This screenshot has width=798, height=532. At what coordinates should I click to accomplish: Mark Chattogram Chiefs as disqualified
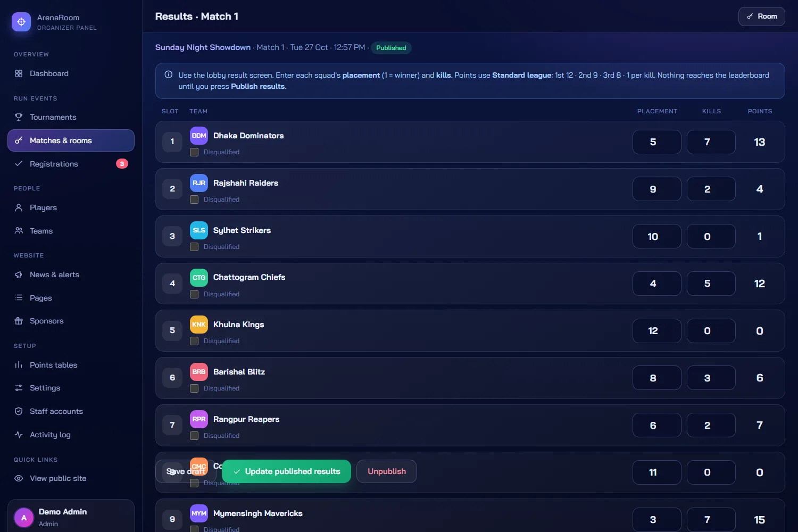point(194,294)
